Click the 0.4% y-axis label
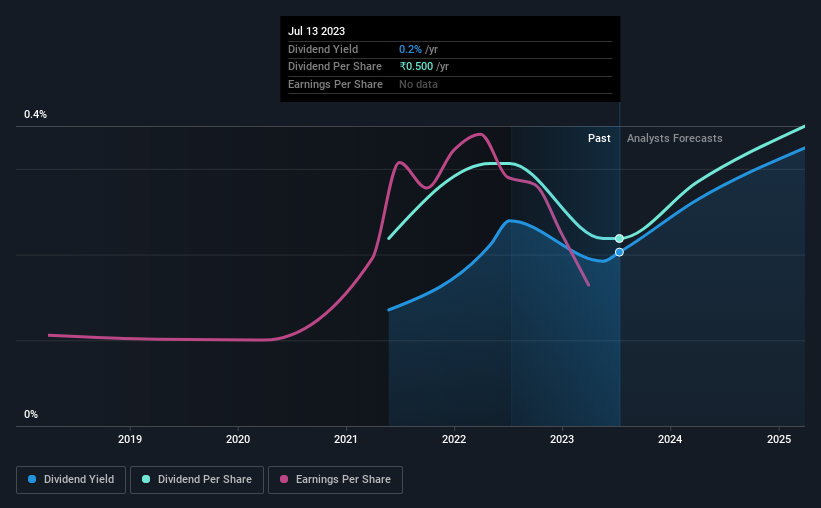The image size is (821, 508). point(35,114)
